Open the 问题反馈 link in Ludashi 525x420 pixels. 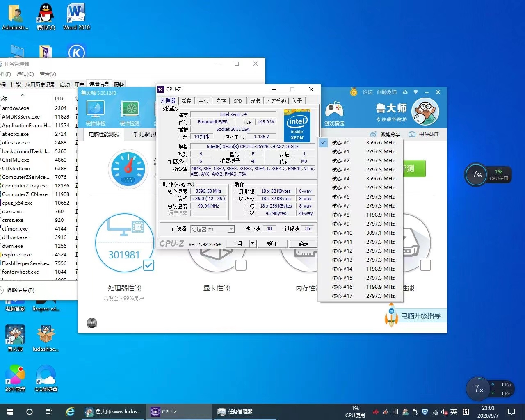pyautogui.click(x=387, y=92)
